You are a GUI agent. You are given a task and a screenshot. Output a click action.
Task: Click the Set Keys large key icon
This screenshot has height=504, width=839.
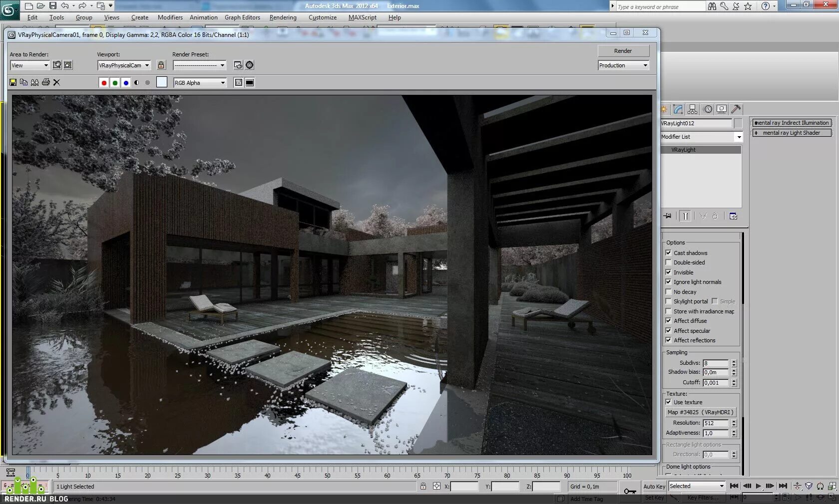630,492
